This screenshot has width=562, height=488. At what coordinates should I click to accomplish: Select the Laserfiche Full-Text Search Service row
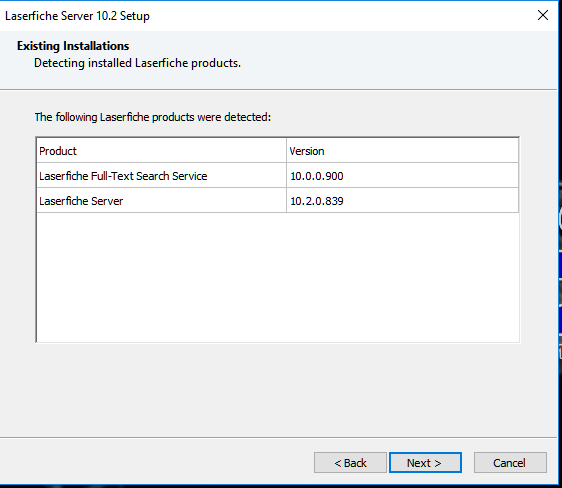tap(277, 176)
